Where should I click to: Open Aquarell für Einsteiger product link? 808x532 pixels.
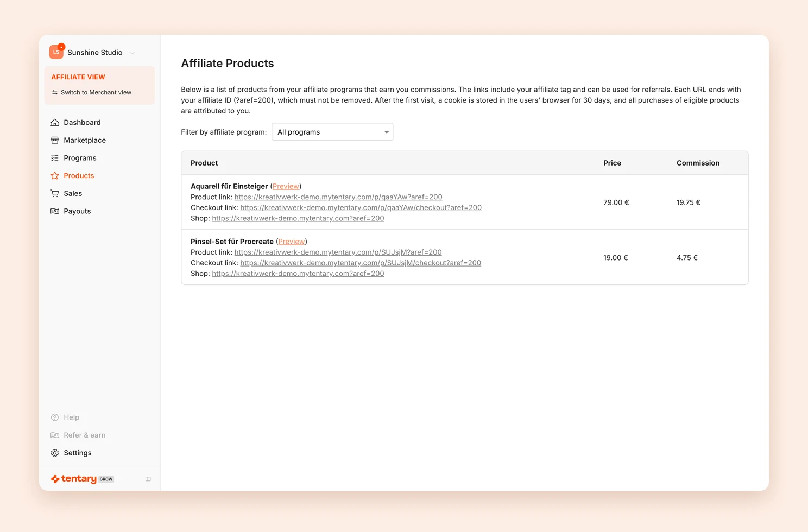(338, 197)
